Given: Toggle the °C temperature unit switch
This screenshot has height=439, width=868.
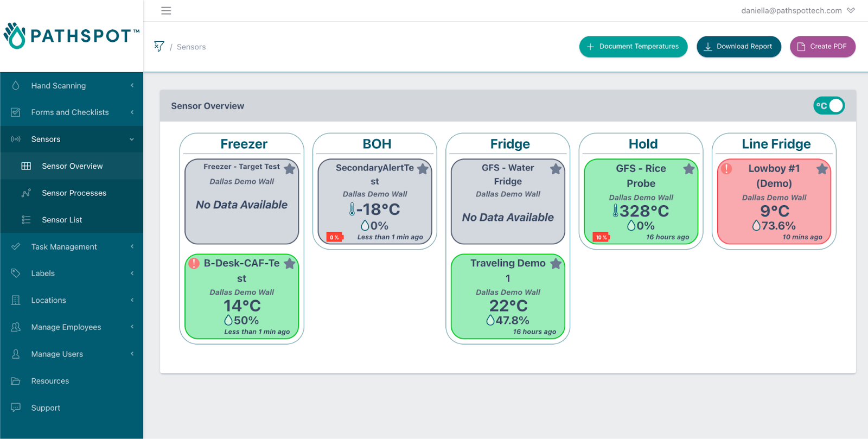Looking at the screenshot, I should tap(828, 106).
